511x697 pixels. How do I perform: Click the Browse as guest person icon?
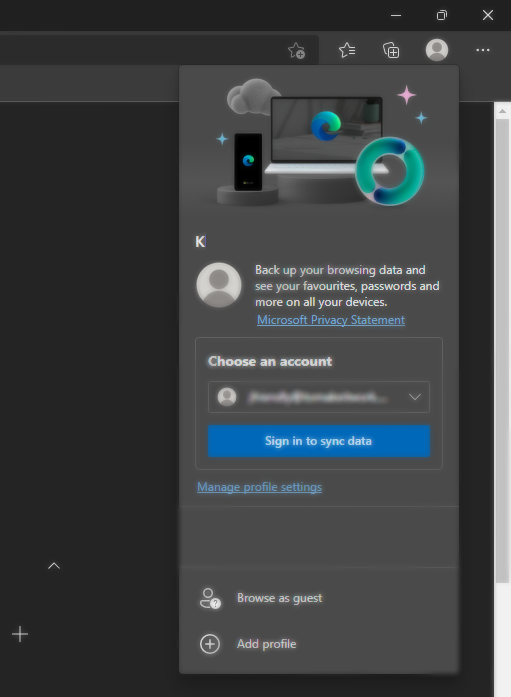pyautogui.click(x=210, y=598)
